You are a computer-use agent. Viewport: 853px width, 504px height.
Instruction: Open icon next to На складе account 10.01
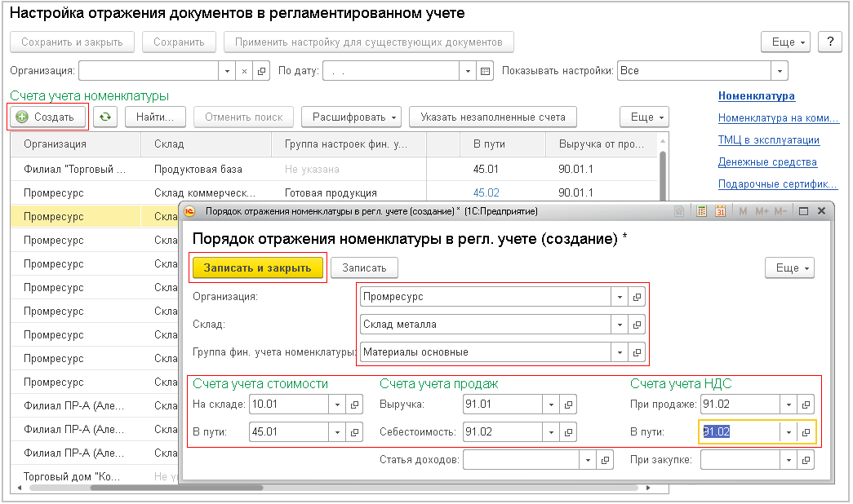355,404
